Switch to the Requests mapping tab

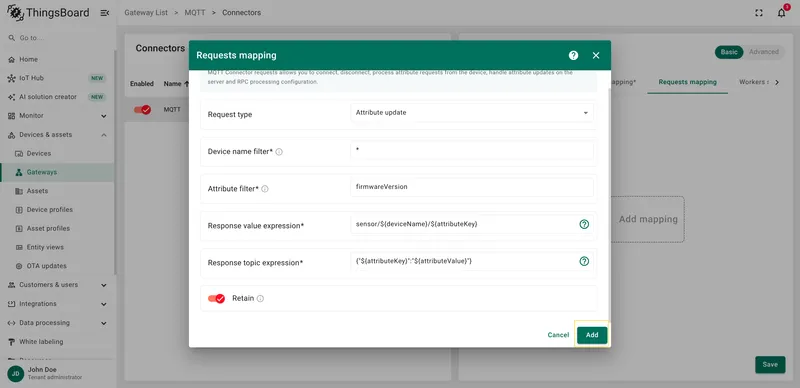coord(687,82)
